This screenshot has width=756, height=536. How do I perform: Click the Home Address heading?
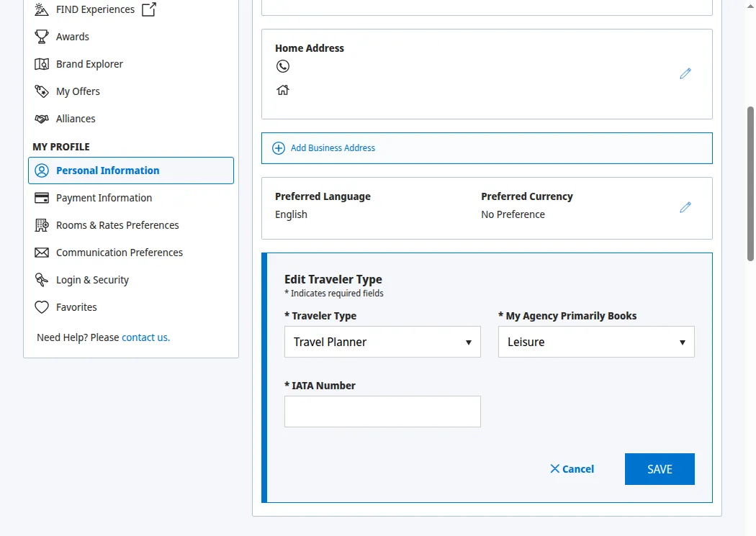pos(310,48)
